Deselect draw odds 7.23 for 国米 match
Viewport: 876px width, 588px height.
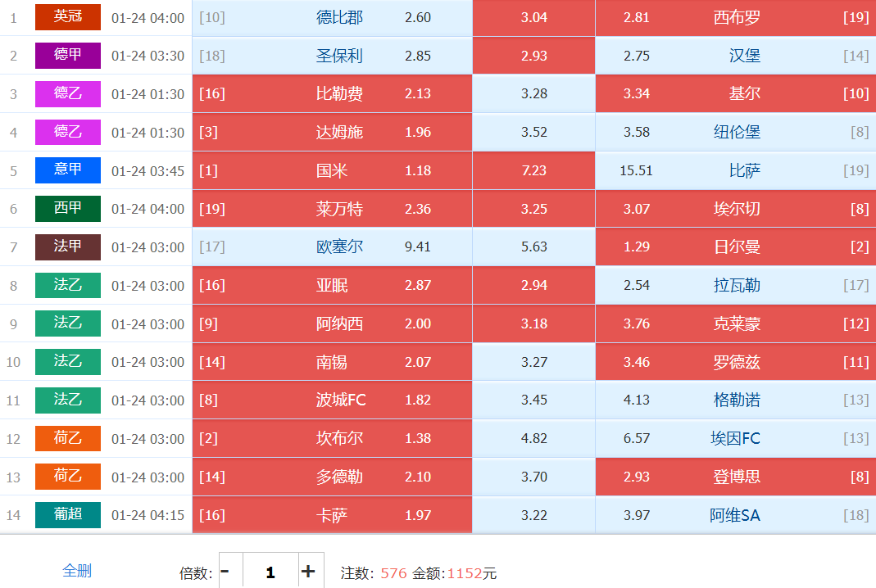533,170
